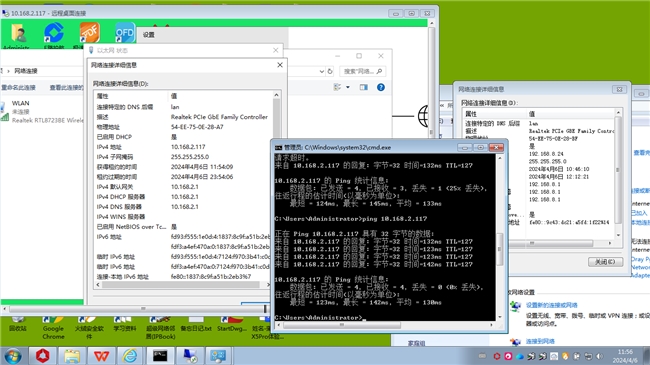Click the 关闭(C) button in details dialog
The width and height of the screenshot is (650, 365).
(605, 262)
